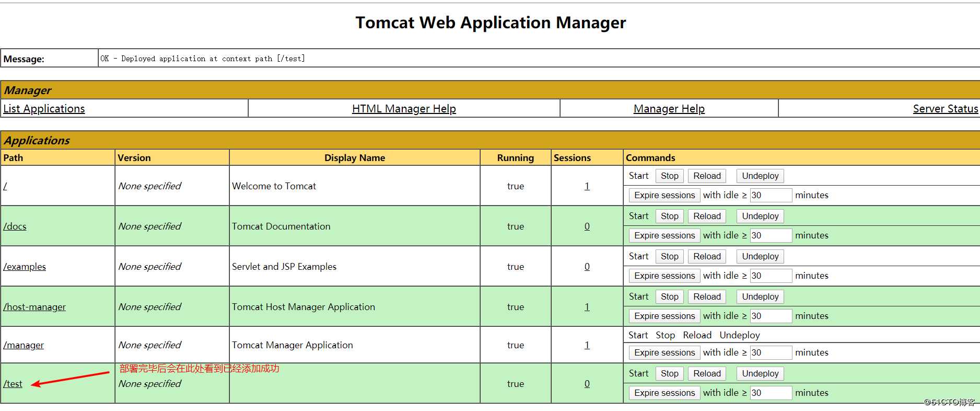
Task: Open the /manager application link
Action: point(24,345)
